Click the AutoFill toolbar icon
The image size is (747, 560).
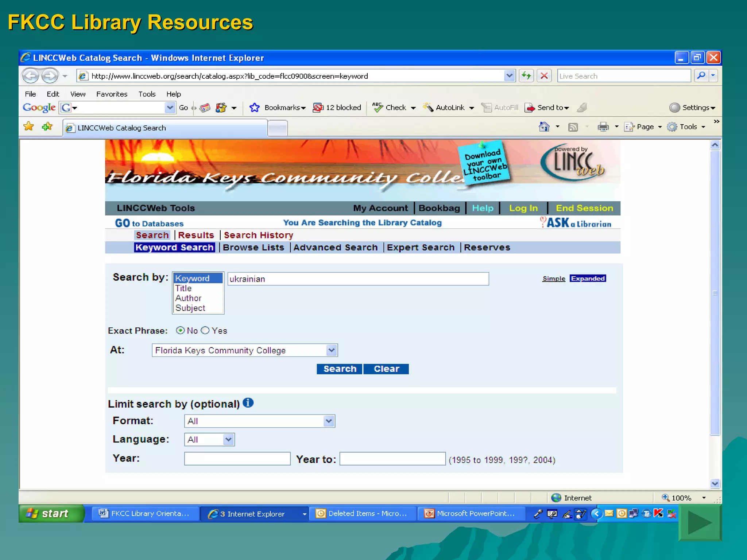[486, 108]
